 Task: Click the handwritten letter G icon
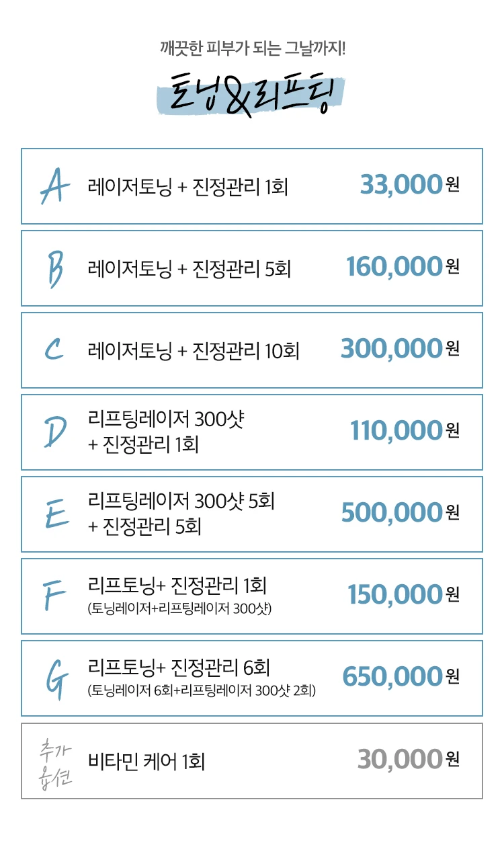coord(55,678)
